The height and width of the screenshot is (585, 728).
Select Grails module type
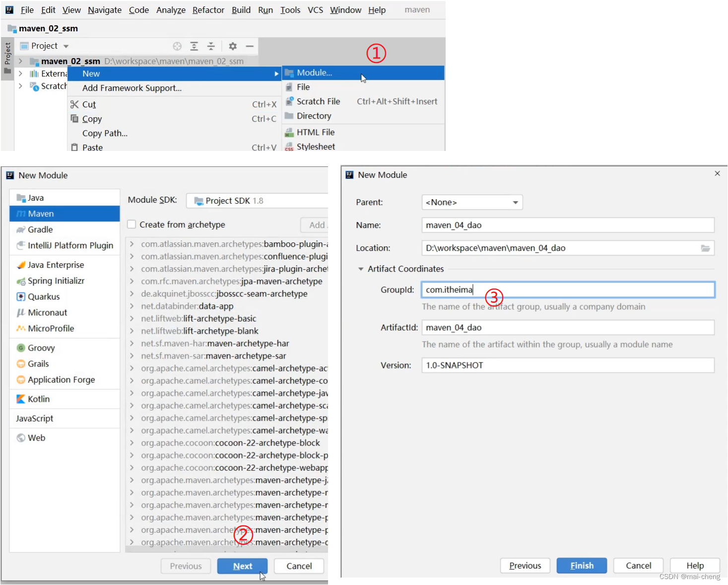click(x=65, y=364)
